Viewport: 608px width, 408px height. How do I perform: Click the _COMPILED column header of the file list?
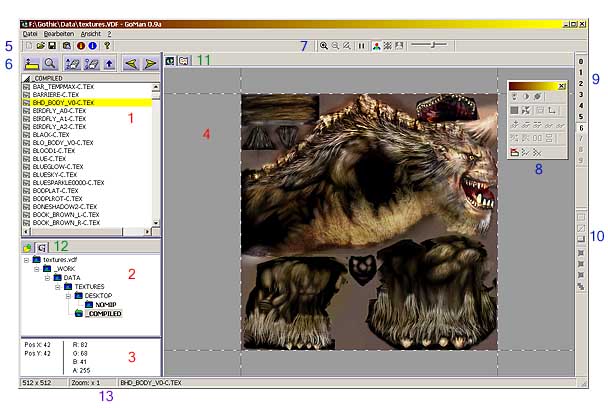coord(90,78)
